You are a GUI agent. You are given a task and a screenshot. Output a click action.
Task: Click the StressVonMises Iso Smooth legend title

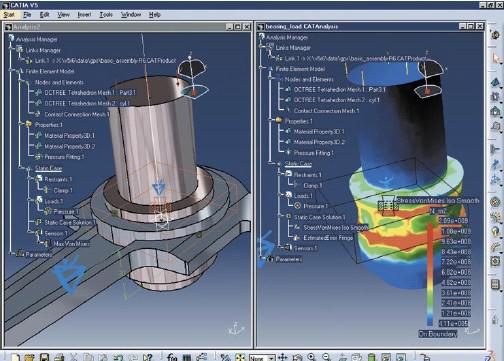pyautogui.click(x=438, y=200)
